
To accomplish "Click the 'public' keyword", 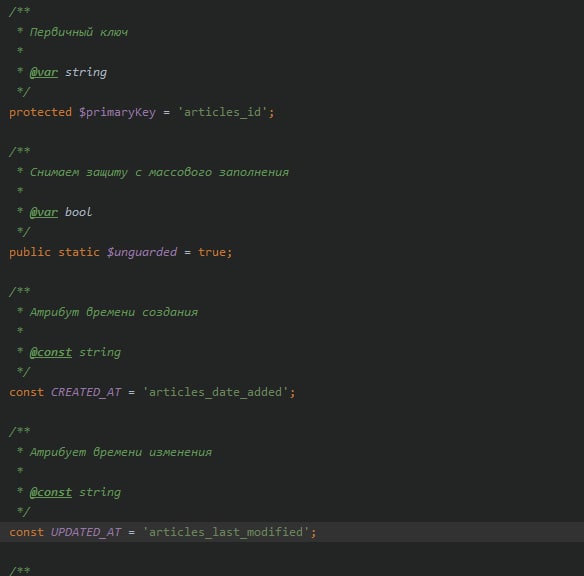I will click(30, 252).
